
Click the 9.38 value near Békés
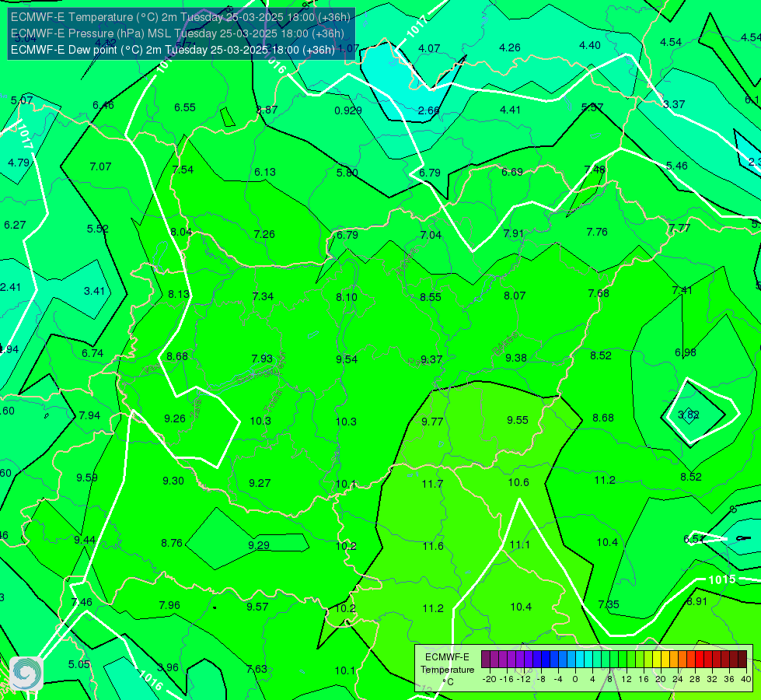[515, 358]
